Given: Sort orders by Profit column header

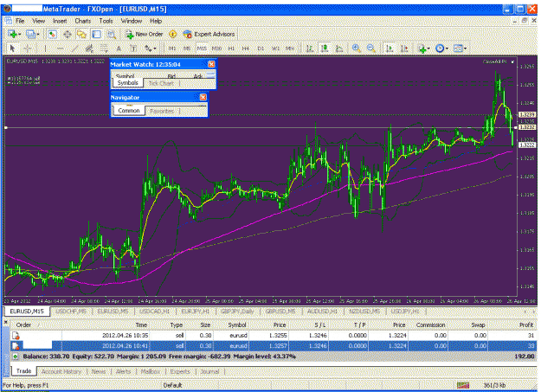Looking at the screenshot, I should click(x=526, y=325).
